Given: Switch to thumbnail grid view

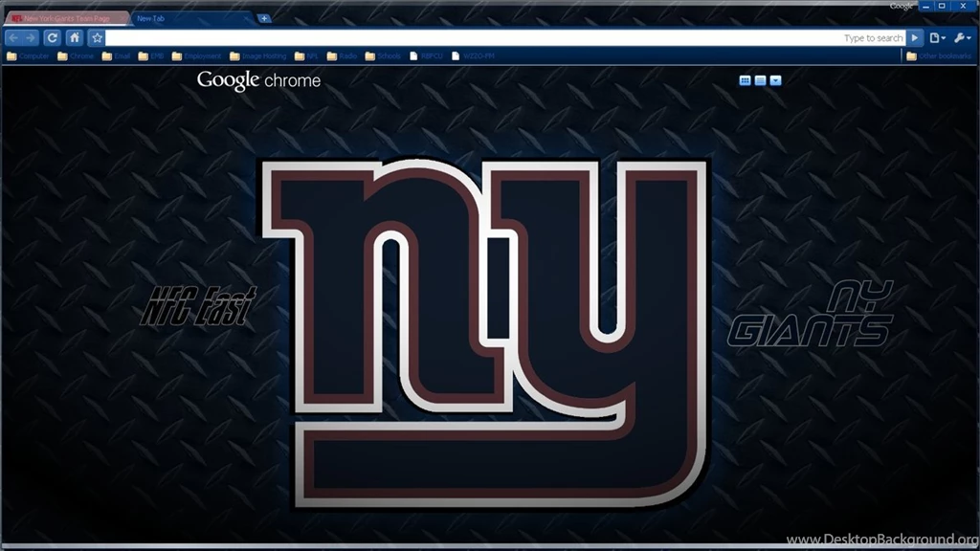Looking at the screenshot, I should point(745,80).
